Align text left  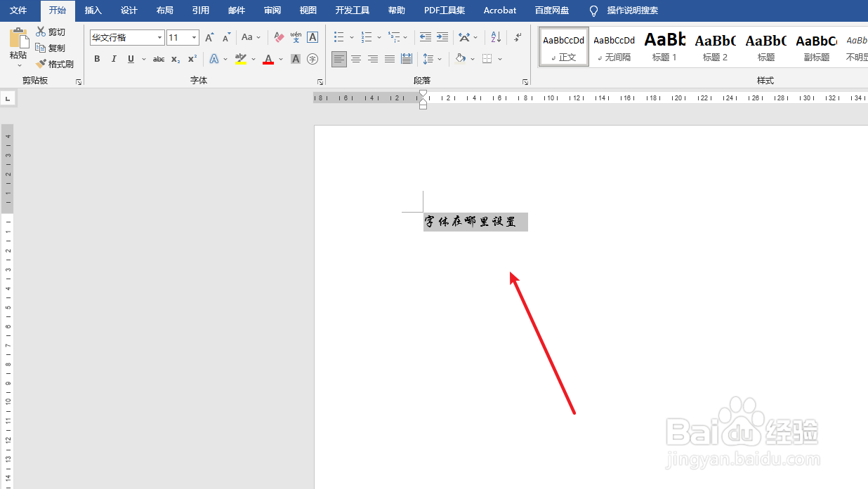pos(339,59)
